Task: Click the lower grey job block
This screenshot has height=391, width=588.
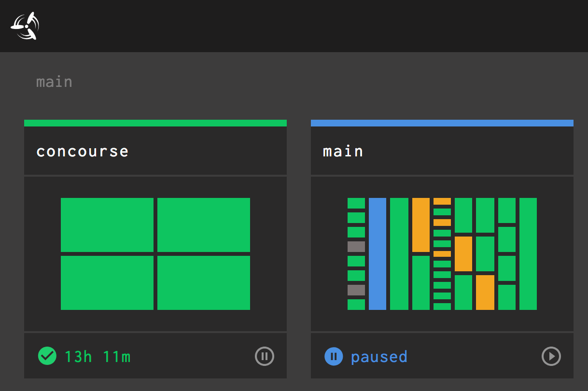Action: click(x=356, y=290)
